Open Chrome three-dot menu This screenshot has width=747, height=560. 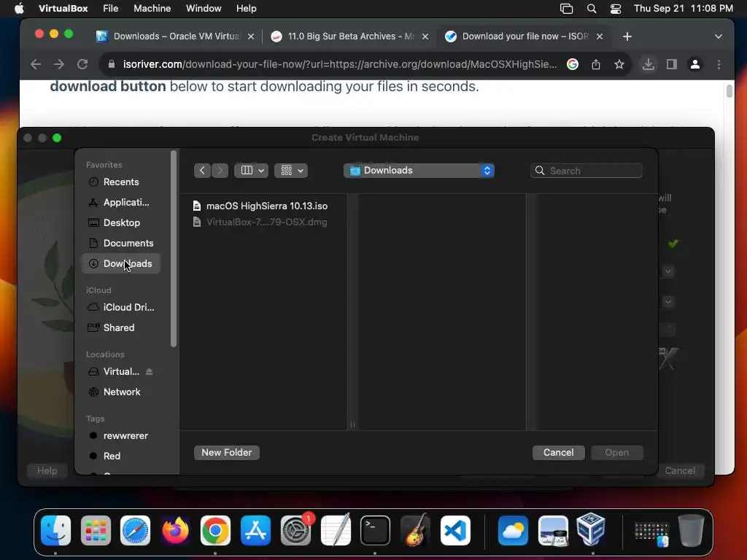click(719, 64)
